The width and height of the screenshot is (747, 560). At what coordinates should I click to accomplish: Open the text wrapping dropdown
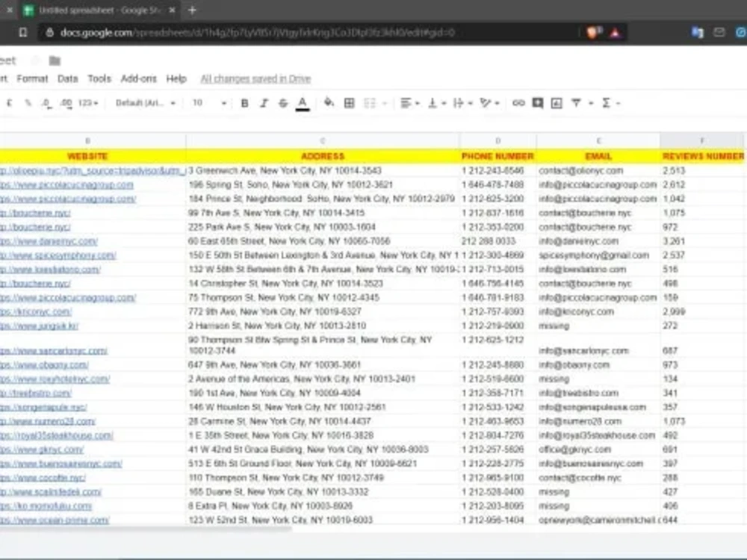(462, 103)
